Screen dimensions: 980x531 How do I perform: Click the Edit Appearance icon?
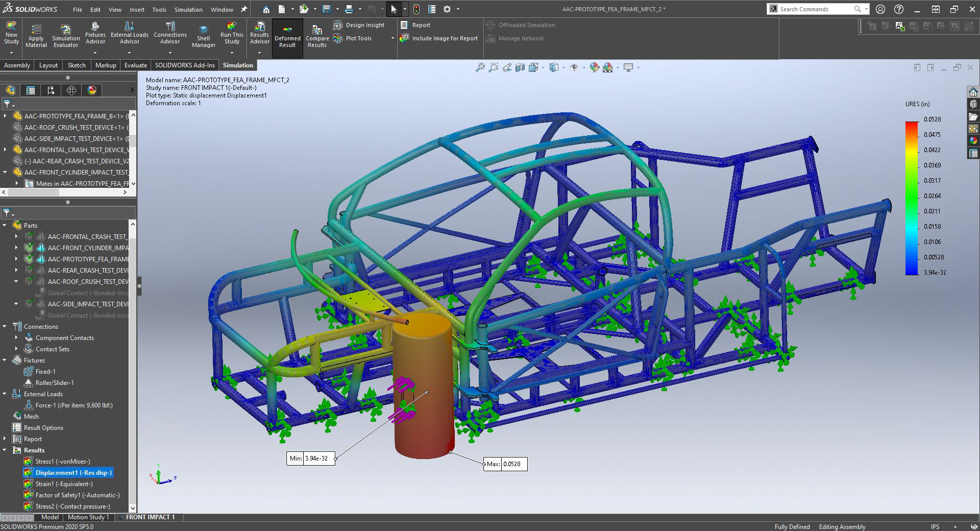point(594,67)
